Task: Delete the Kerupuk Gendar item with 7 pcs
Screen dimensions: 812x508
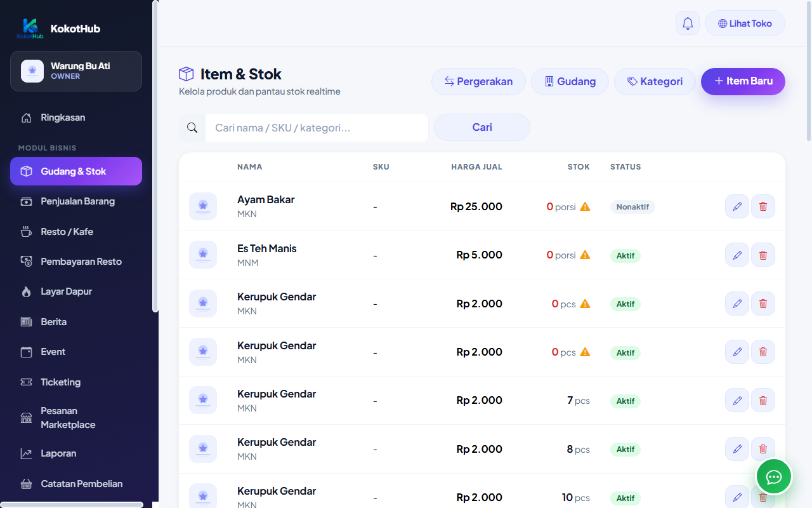Action: pyautogui.click(x=763, y=401)
